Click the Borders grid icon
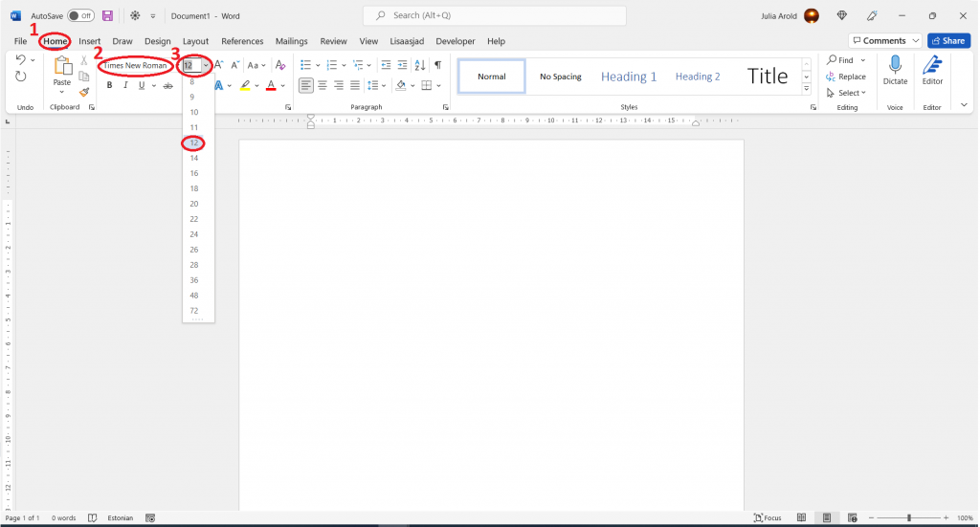This screenshot has width=980, height=527. 427,85
